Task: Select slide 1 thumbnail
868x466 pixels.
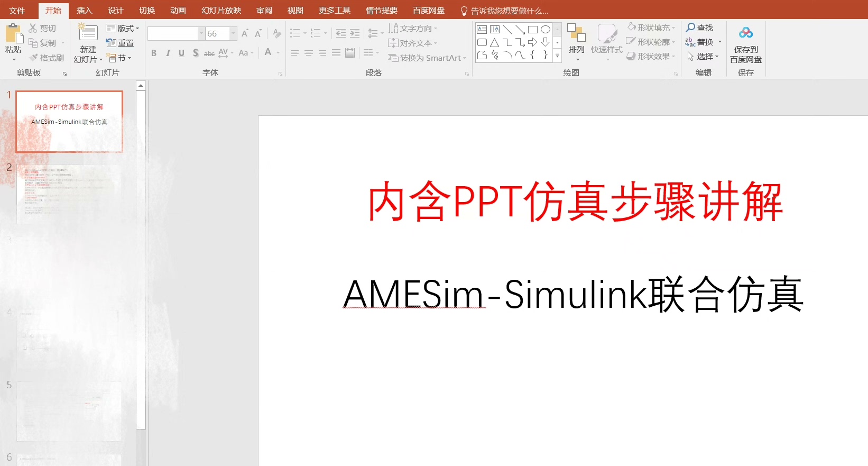Action: 69,121
